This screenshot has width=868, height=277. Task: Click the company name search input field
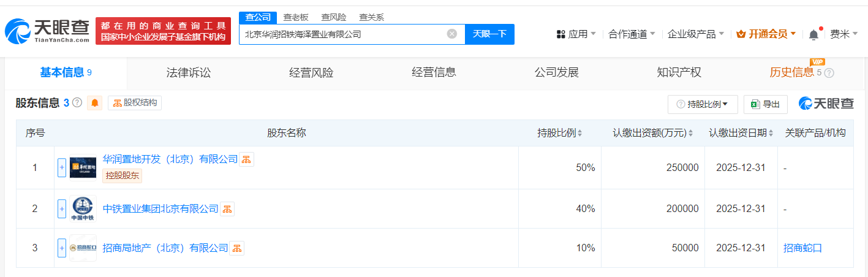click(x=343, y=34)
